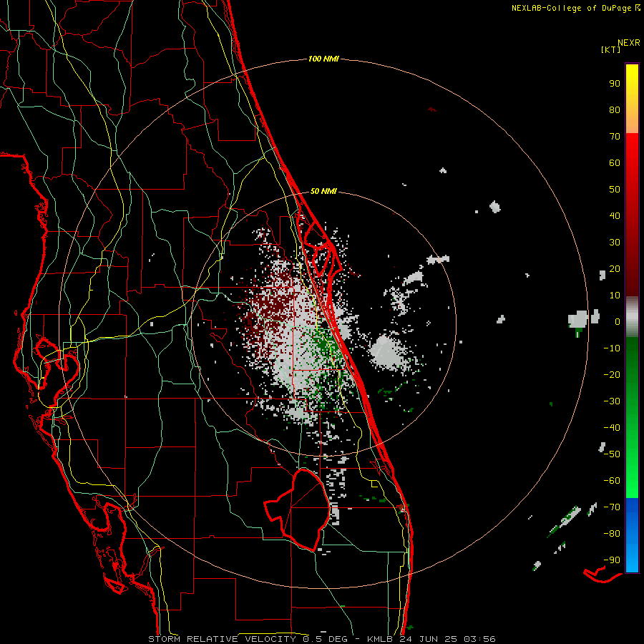
Task: Click the 50 NMI range ring label
Action: click(323, 191)
